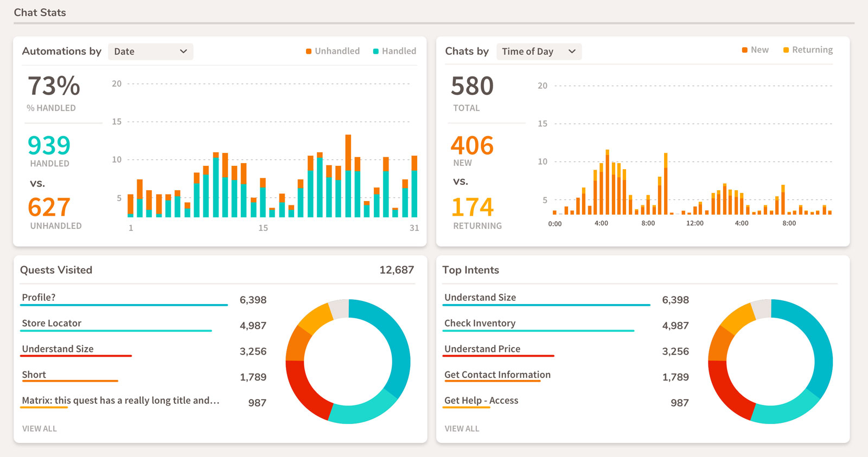Expand the Chats by Time of Day dropdown
868x457 pixels.
(x=538, y=52)
